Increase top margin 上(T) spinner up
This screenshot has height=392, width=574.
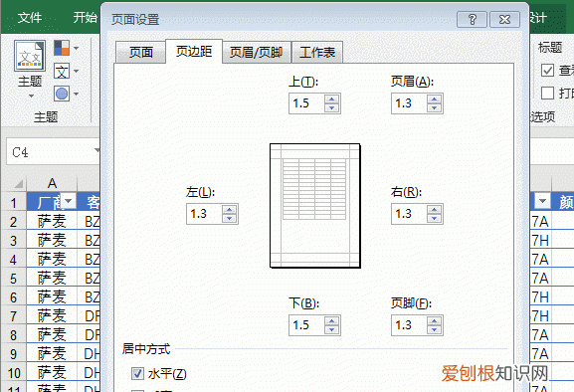(331, 98)
